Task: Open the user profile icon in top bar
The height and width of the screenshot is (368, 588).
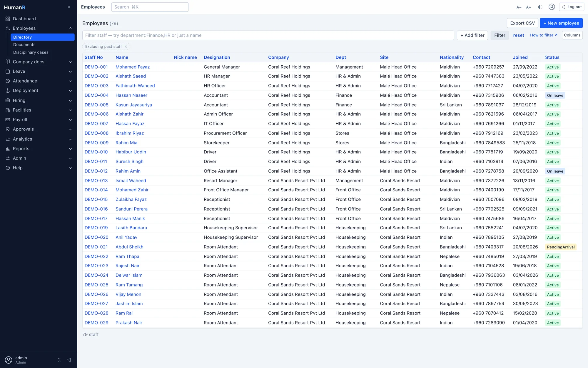Action: pos(552,7)
